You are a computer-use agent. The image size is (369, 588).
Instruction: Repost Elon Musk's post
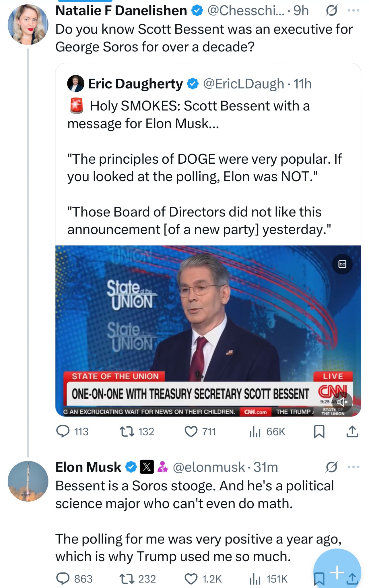coord(127,579)
